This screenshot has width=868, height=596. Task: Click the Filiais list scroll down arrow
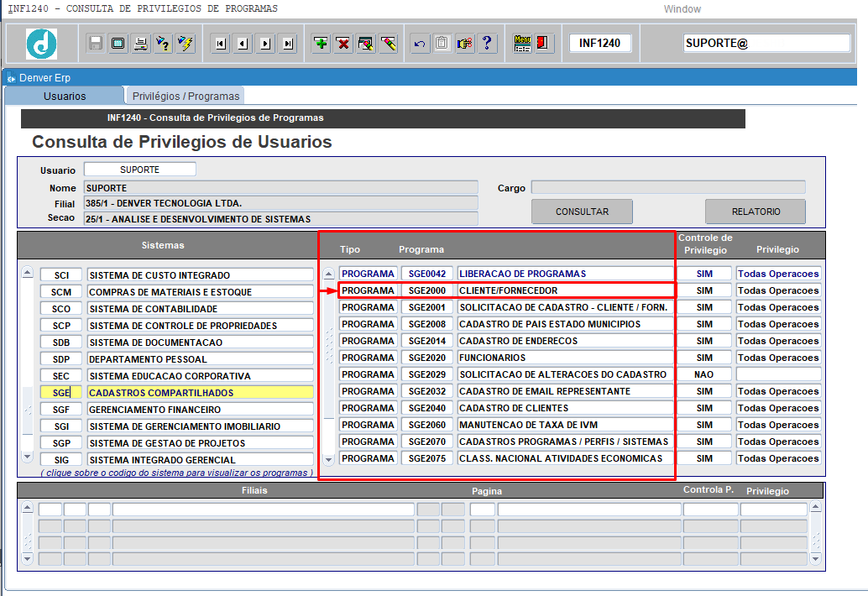27,558
